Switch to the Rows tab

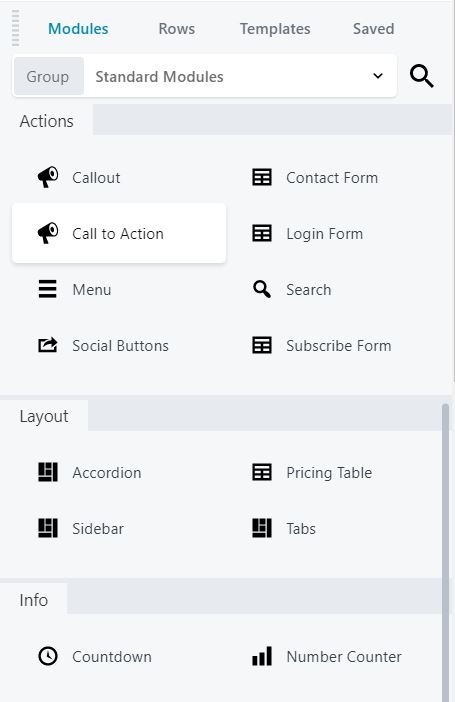pyautogui.click(x=176, y=29)
